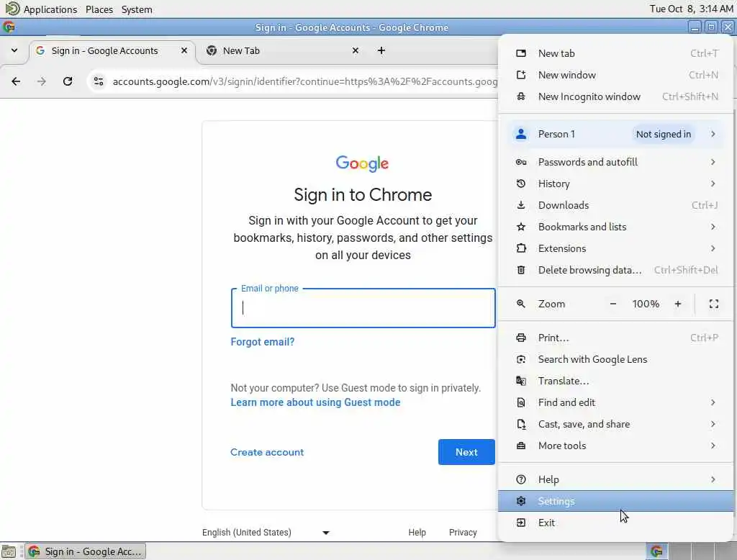Close the New Tab tab

point(356,50)
